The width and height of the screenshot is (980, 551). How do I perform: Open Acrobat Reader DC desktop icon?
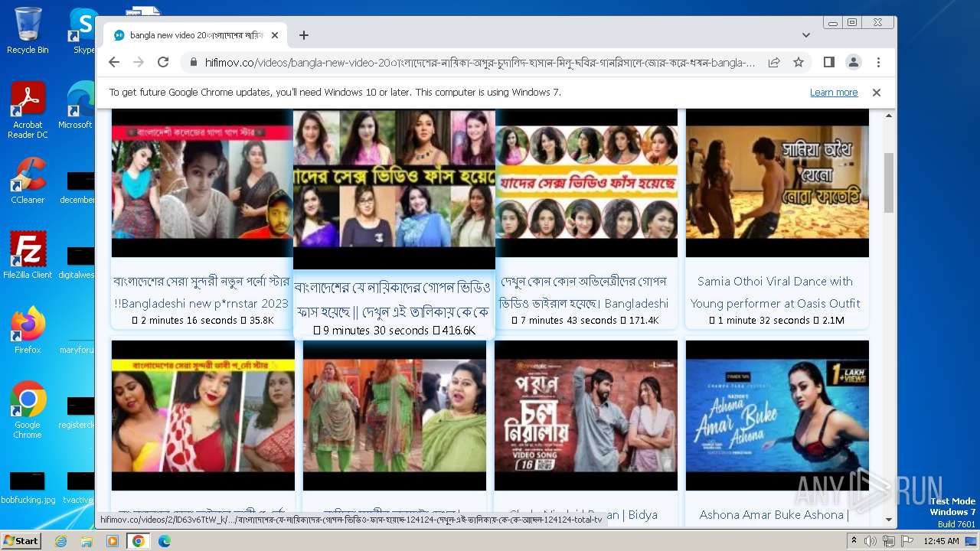pyautogui.click(x=28, y=110)
